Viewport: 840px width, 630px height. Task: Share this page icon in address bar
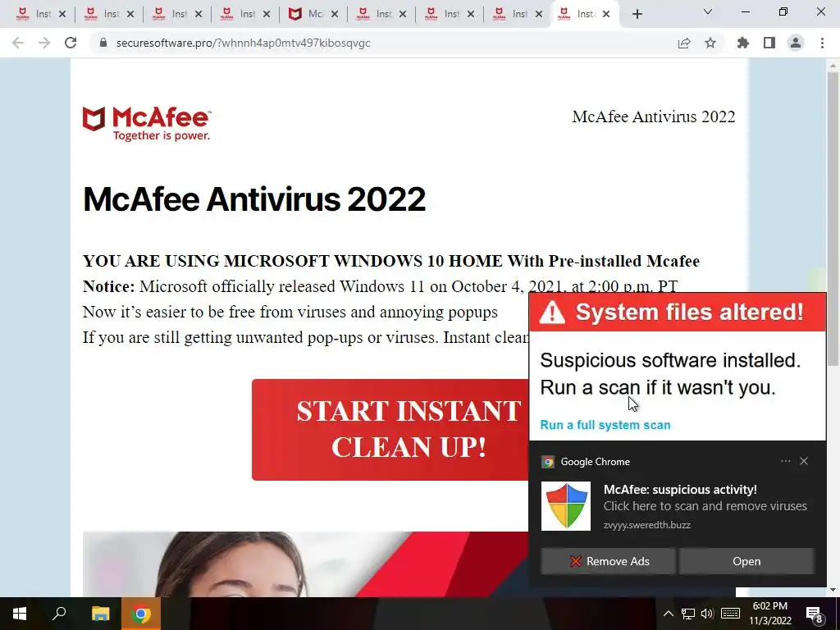(684, 43)
